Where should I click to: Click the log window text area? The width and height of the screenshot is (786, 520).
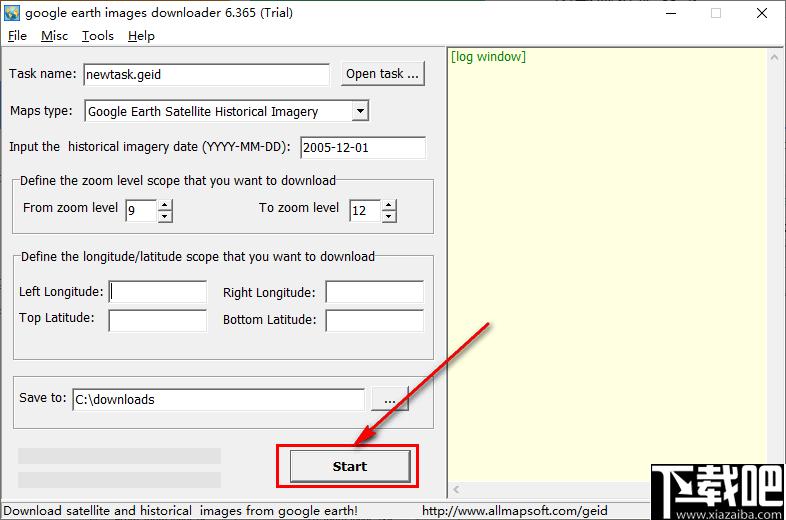607,266
